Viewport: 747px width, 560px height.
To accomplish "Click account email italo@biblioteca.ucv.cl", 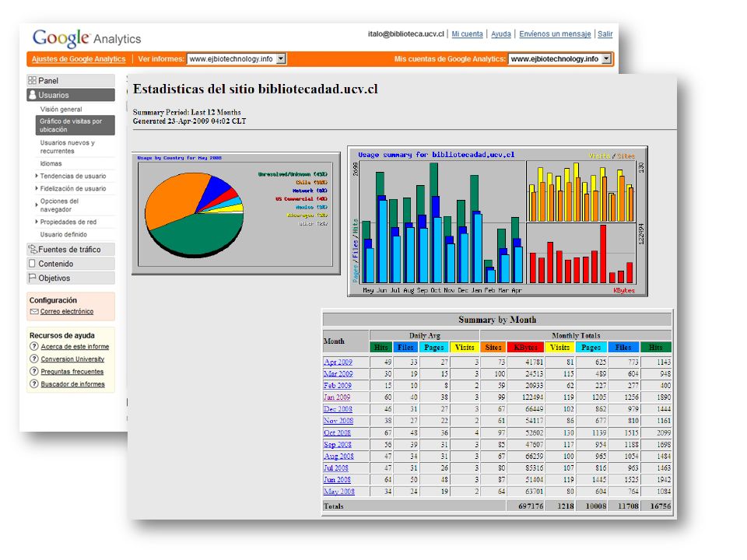I will 406,33.
